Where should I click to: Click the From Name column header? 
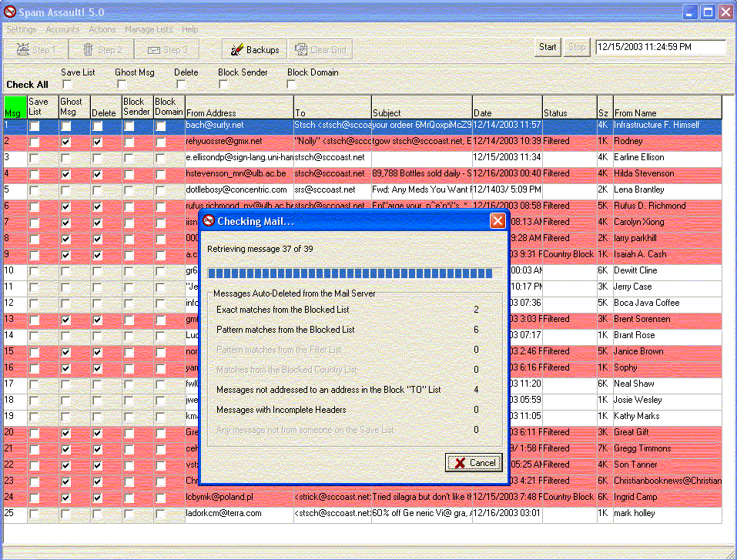[x=667, y=107]
